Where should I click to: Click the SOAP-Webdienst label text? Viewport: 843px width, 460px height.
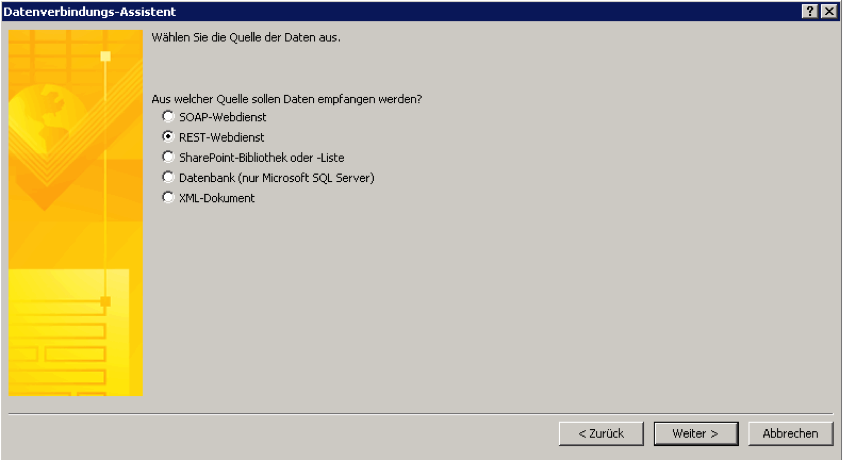(223, 117)
